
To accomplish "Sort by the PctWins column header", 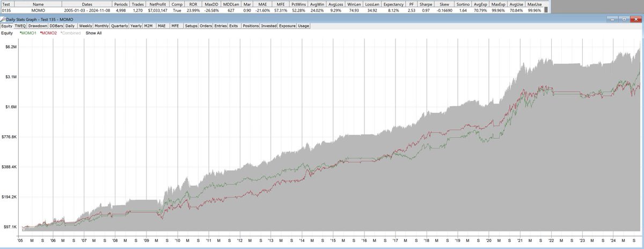I will pyautogui.click(x=299, y=4).
